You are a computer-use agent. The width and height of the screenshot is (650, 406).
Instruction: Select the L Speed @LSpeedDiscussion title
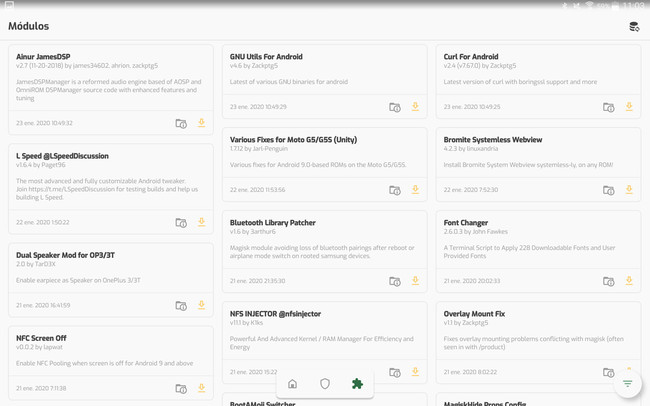click(x=62, y=156)
